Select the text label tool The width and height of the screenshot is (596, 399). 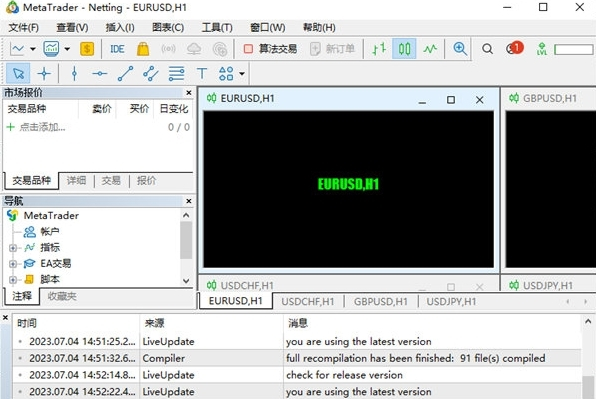[202, 73]
